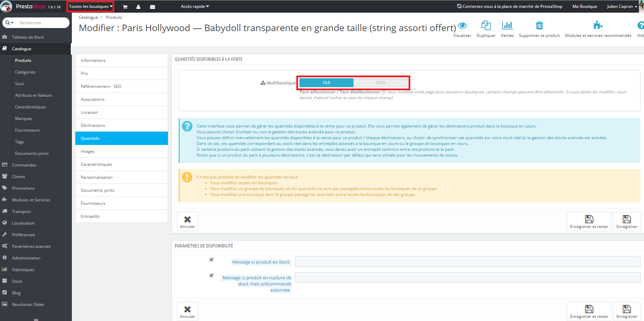Expand the search options arrow
644x321 pixels.
pyautogui.click(x=13, y=23)
